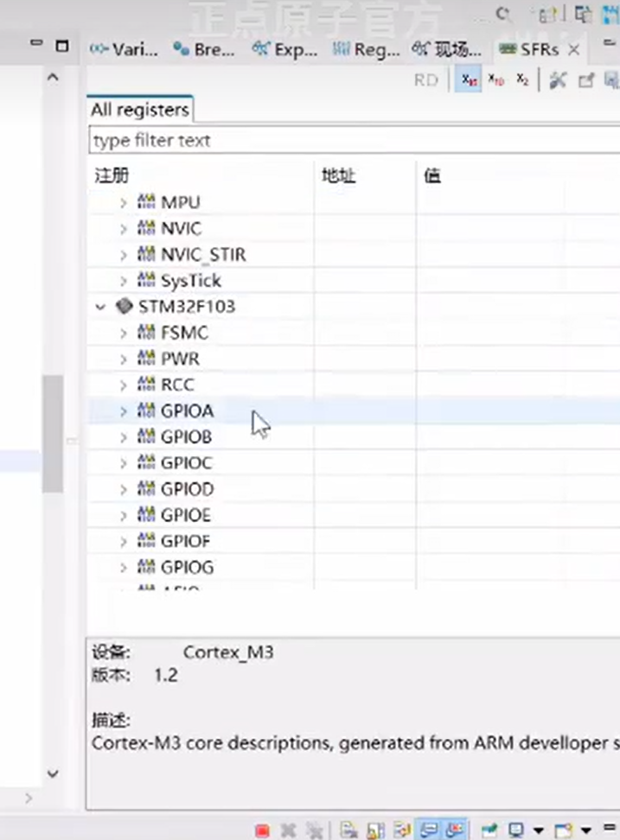Click the remove all terminated launches icon
The width and height of the screenshot is (620, 840).
click(x=314, y=830)
